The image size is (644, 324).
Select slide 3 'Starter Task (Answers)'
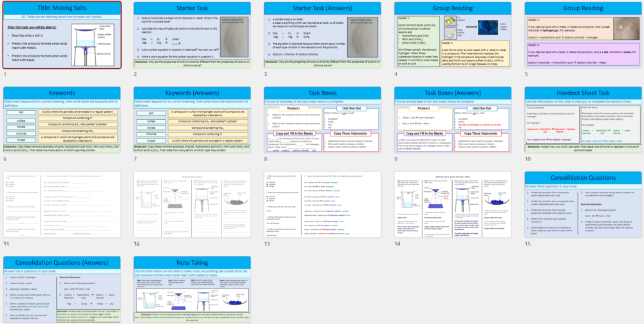[x=323, y=35]
